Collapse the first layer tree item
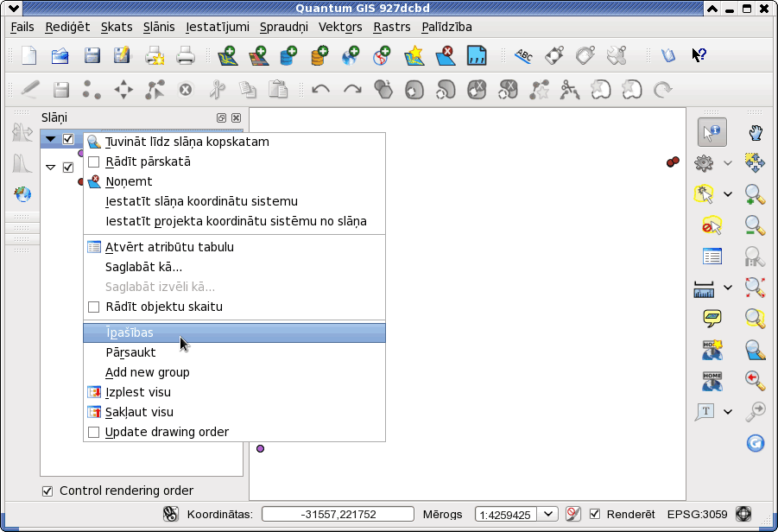The height and width of the screenshot is (532, 778). pos(51,139)
